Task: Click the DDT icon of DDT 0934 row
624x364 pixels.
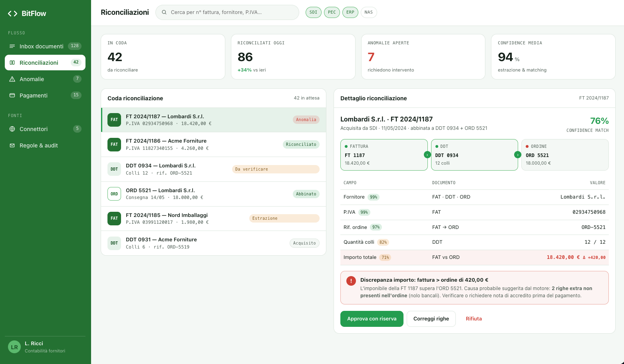Action: (114, 169)
